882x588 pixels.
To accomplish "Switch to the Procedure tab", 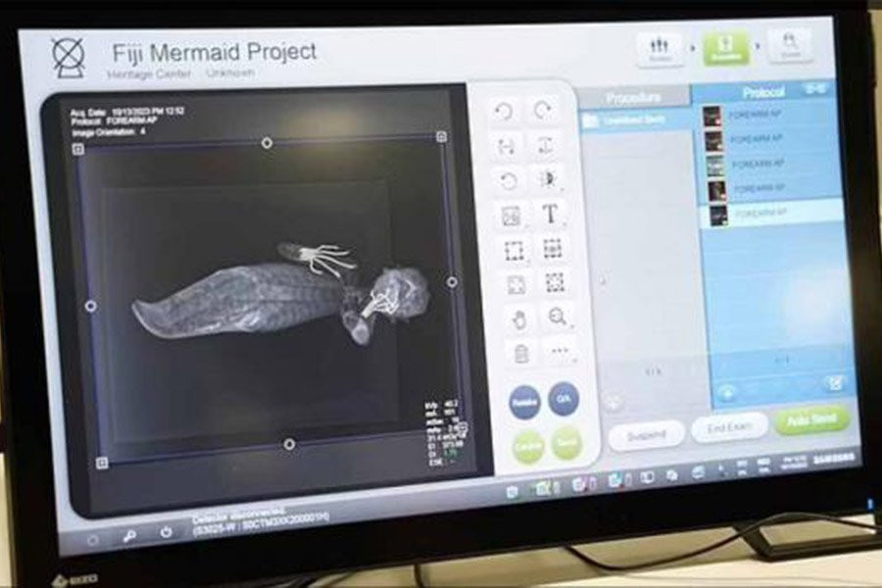I will click(633, 97).
